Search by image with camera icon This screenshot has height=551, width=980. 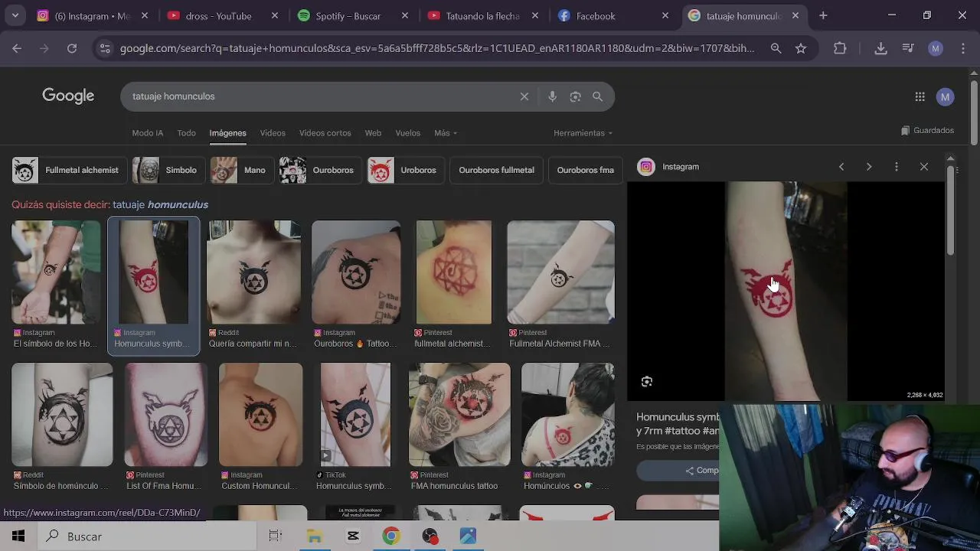[x=575, y=96]
